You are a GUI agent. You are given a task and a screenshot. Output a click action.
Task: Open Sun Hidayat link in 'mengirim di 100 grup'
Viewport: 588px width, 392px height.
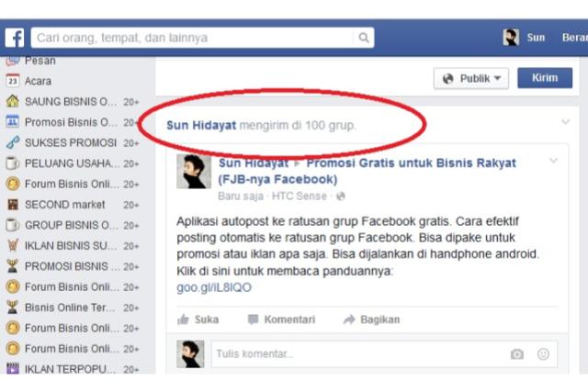(x=201, y=125)
